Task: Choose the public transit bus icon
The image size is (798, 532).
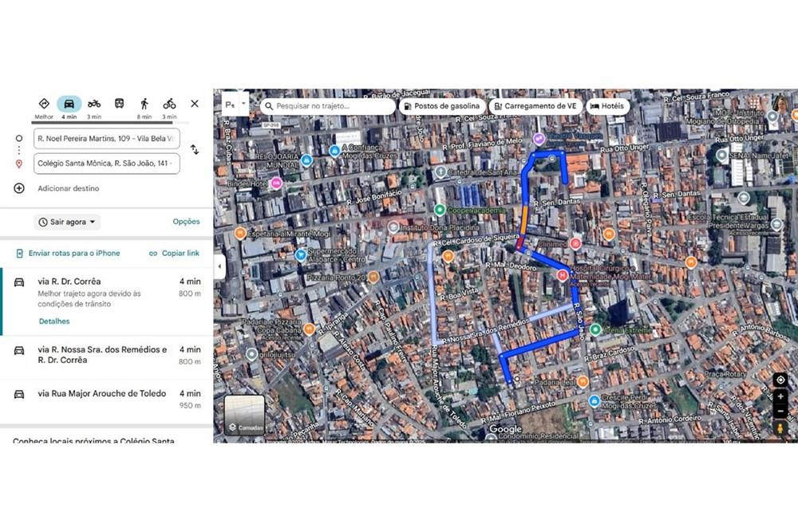Action: click(x=119, y=104)
